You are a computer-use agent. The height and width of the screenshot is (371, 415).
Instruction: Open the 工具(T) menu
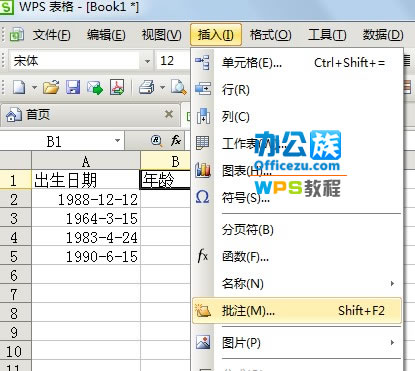pyautogui.click(x=327, y=35)
